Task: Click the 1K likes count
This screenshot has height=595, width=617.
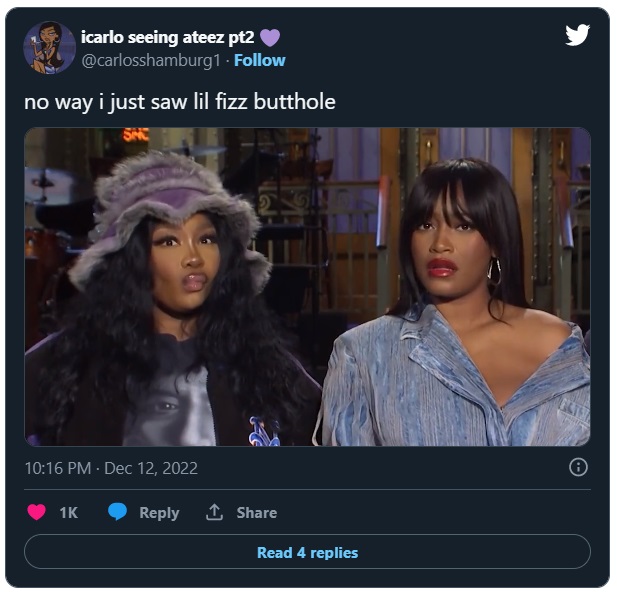Action: (x=68, y=512)
